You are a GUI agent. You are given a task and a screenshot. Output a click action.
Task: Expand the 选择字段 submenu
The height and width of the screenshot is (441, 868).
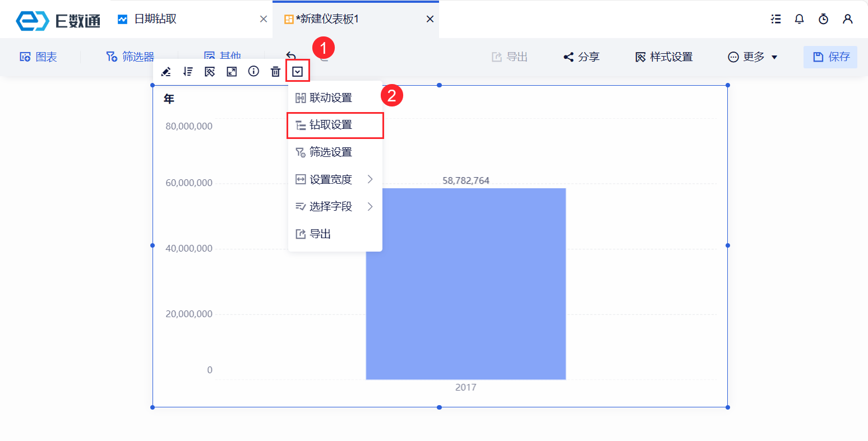(x=335, y=207)
